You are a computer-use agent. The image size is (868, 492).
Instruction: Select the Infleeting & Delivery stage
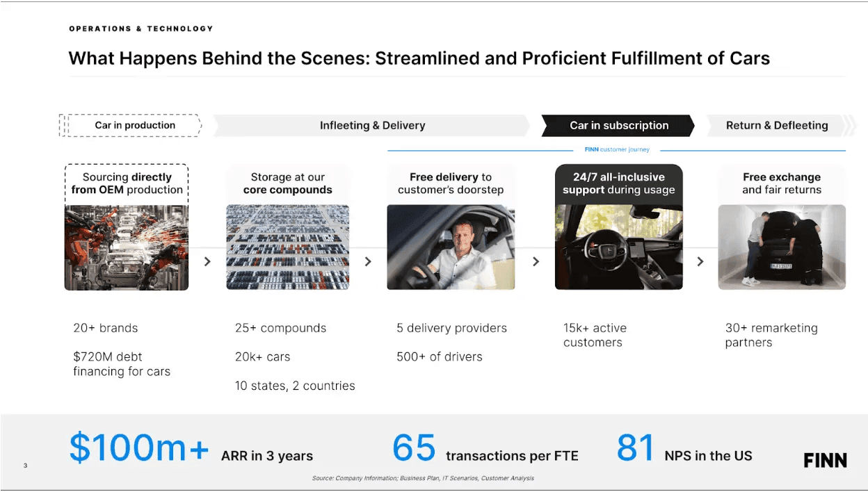372,126
